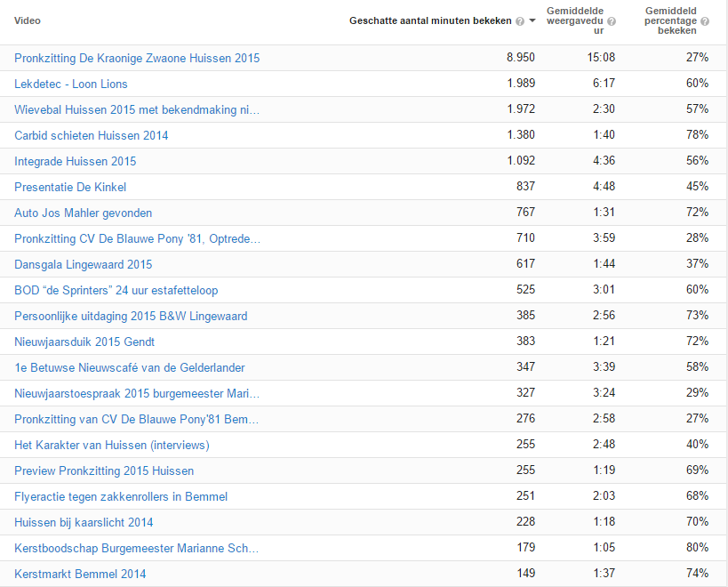Open the Lekdetec - Loon Lions video
The height and width of the screenshot is (587, 728).
click(71, 84)
